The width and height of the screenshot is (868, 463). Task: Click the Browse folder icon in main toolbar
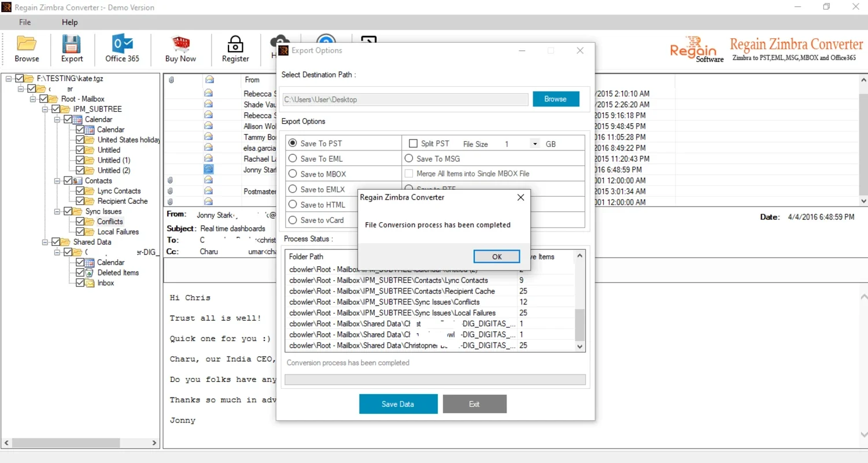click(27, 44)
